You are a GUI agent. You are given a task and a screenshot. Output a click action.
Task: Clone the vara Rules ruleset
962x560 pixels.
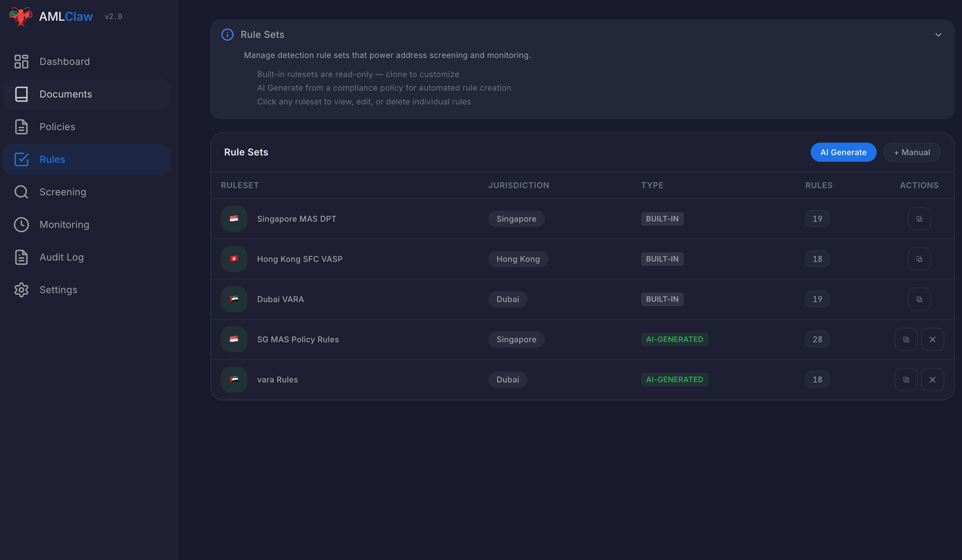tap(906, 379)
